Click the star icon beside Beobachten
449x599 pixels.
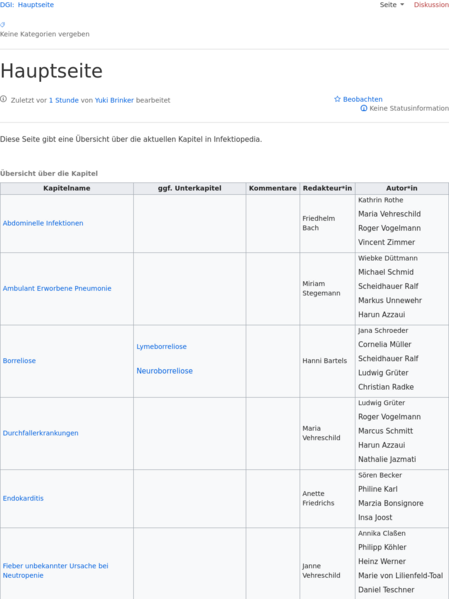coord(337,99)
